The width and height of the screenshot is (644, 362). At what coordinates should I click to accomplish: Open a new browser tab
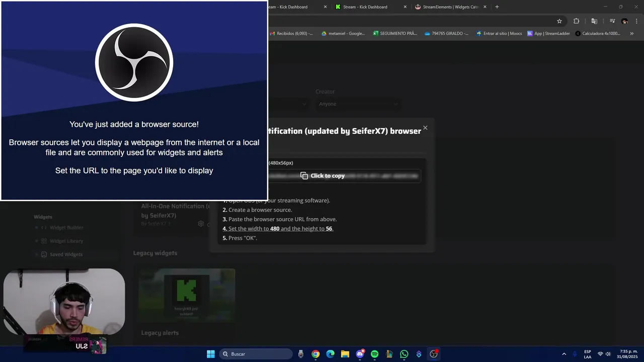coord(497,7)
